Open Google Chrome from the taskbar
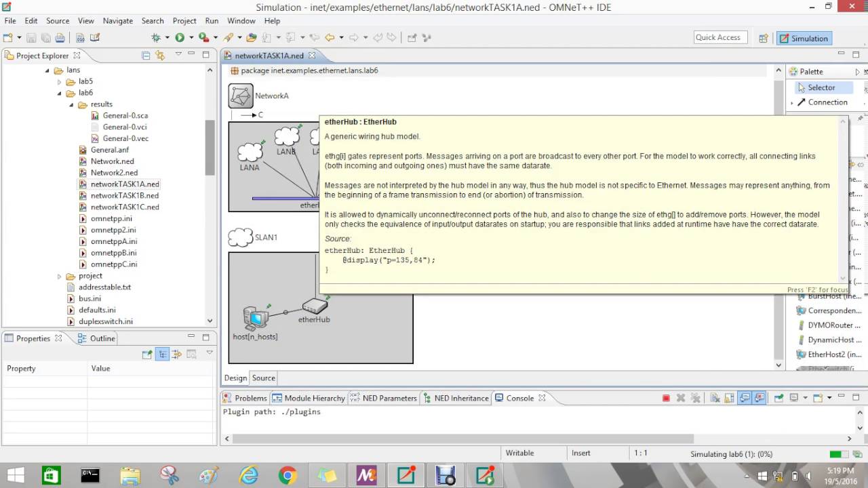 pyautogui.click(x=288, y=476)
